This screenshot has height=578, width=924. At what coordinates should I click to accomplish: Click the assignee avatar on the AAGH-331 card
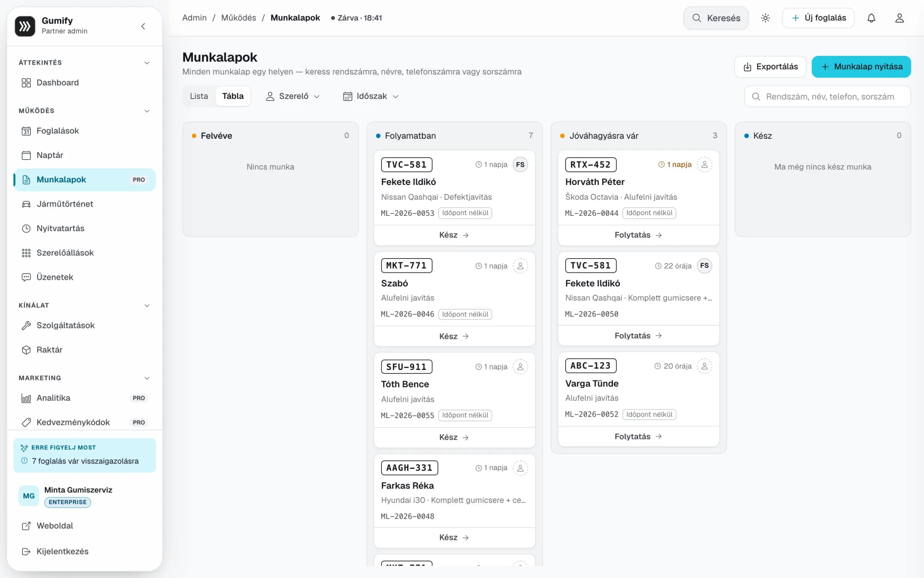(520, 468)
